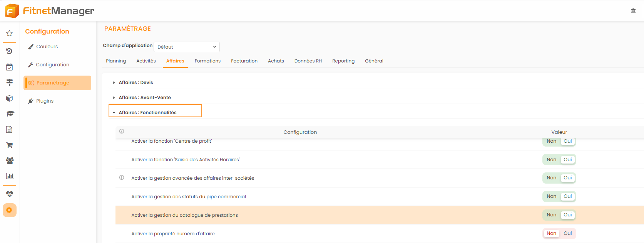
Task: Click the favorites star icon in sidebar
Action: point(10,34)
